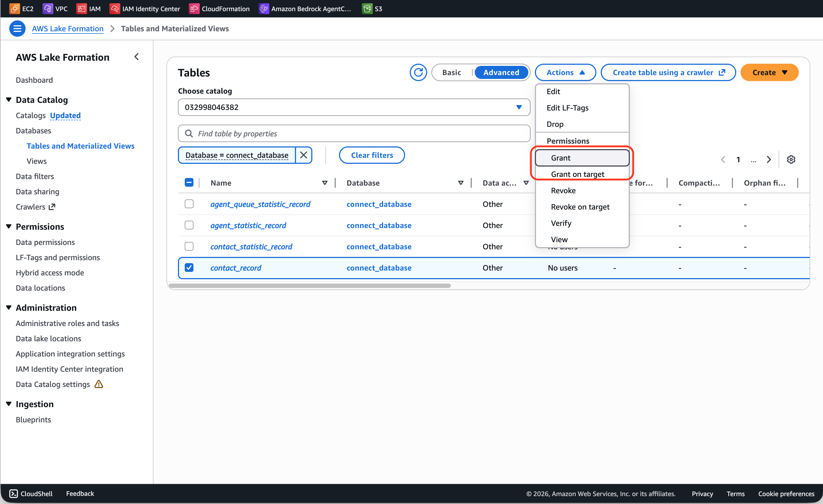The image size is (823, 504).
Task: Open the CloudFormation shortcut icon
Action: pos(195,9)
